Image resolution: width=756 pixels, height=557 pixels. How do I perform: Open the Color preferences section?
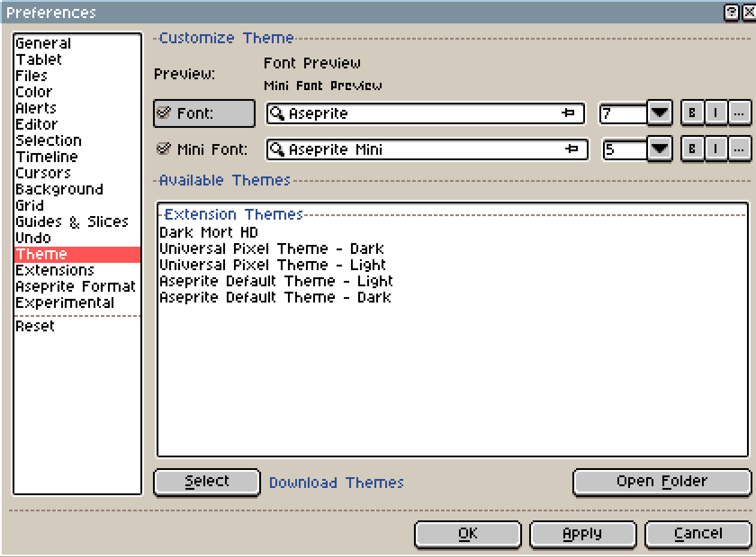(77, 92)
